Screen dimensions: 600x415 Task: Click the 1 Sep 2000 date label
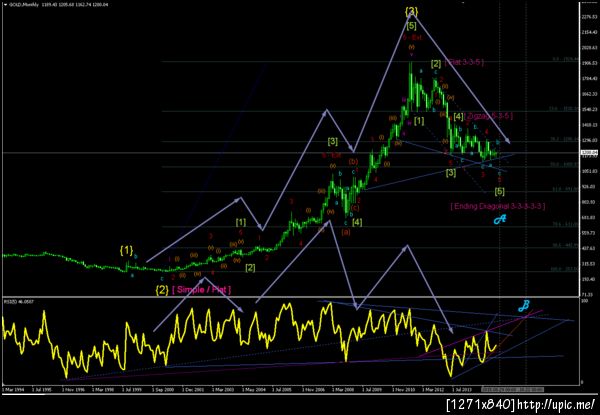click(163, 389)
